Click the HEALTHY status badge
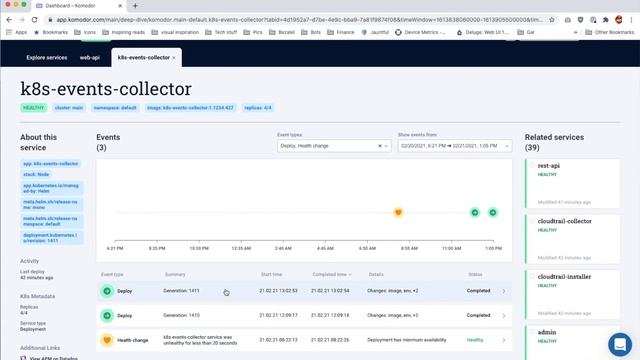This screenshot has width=640, height=360. click(x=33, y=108)
